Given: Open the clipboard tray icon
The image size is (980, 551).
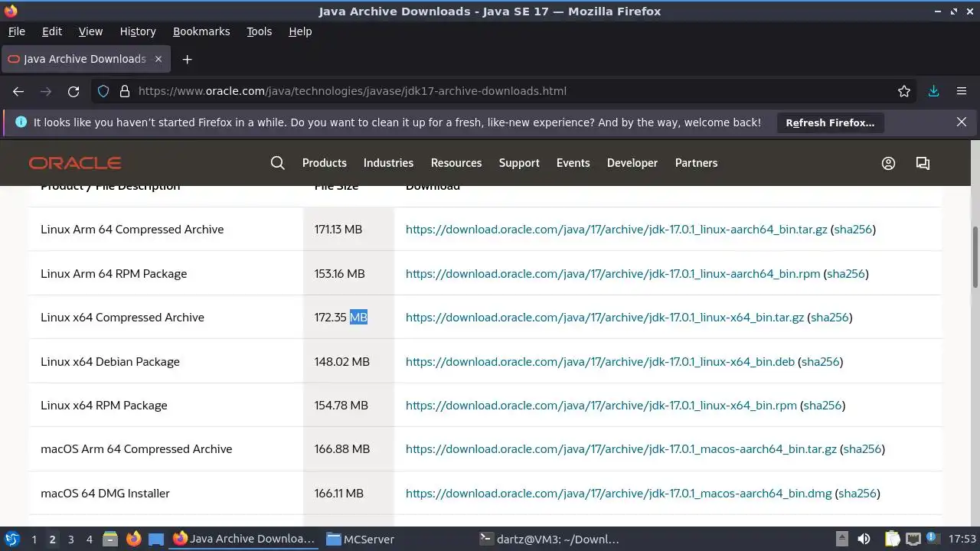Looking at the screenshot, I should (891, 539).
